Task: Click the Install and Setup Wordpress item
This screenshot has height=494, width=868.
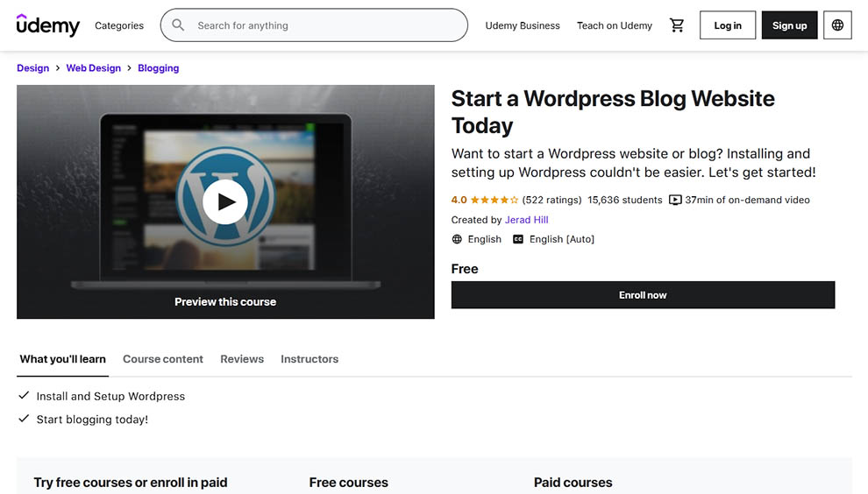Action: pos(110,396)
